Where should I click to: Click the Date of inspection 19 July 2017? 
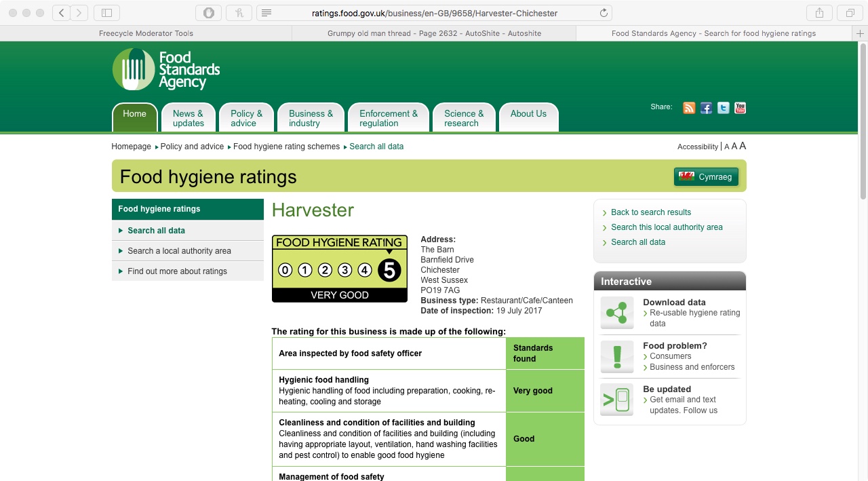pos(481,311)
